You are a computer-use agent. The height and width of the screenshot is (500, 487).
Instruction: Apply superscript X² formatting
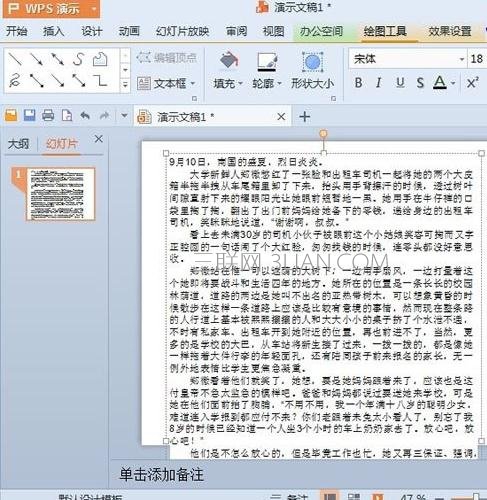472,82
